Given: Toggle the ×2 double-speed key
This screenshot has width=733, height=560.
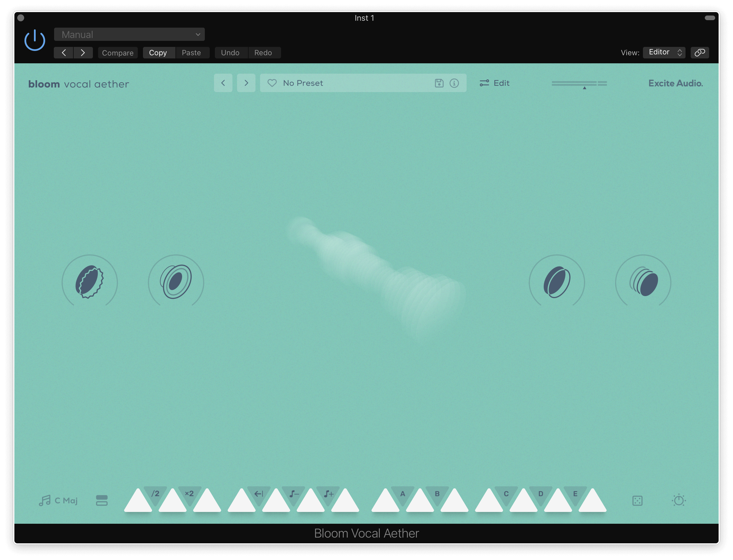Looking at the screenshot, I should [189, 494].
